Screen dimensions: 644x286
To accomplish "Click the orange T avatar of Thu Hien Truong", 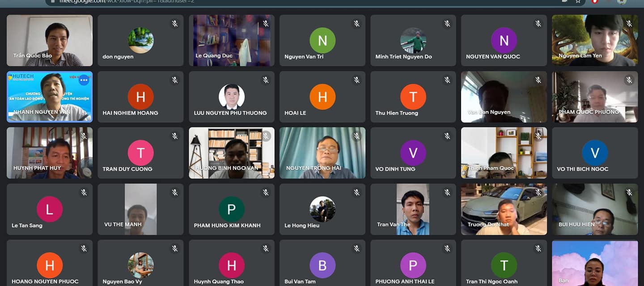I will tap(413, 97).
